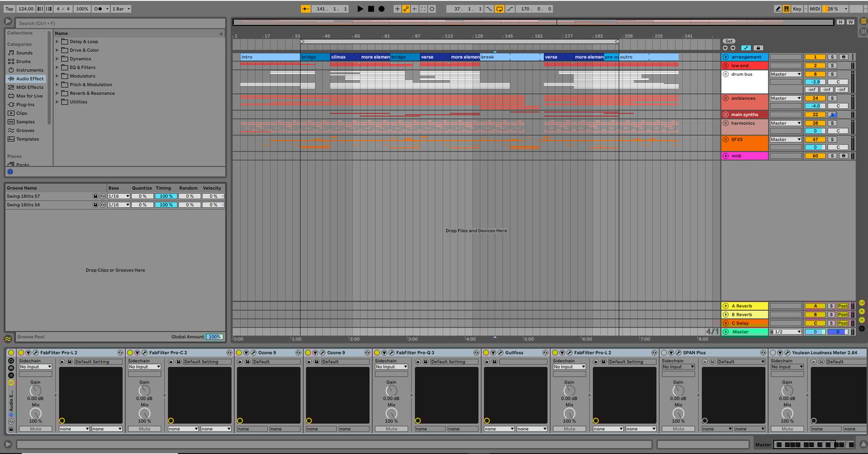
Task: Enable the MIDI map mode switch
Action: [x=815, y=9]
